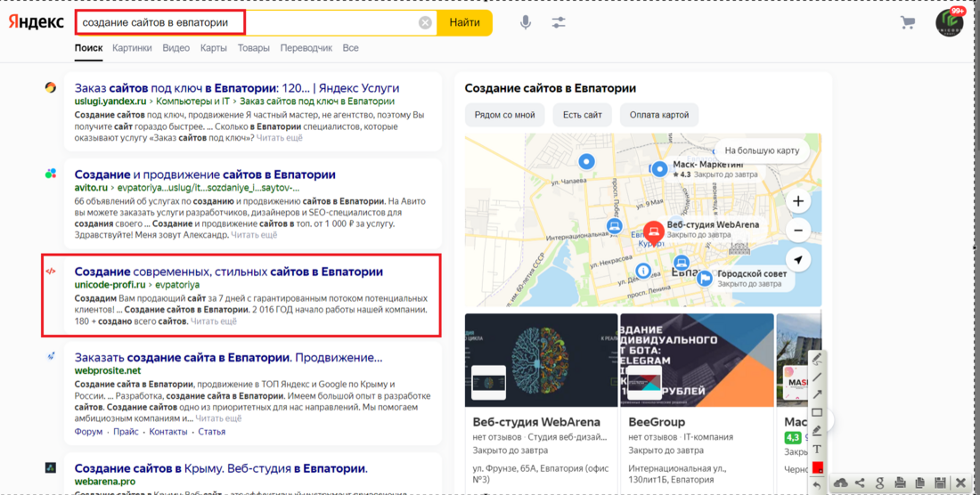Click uslugi.yandex.ru green URL
This screenshot has height=495, width=980.
tap(110, 101)
